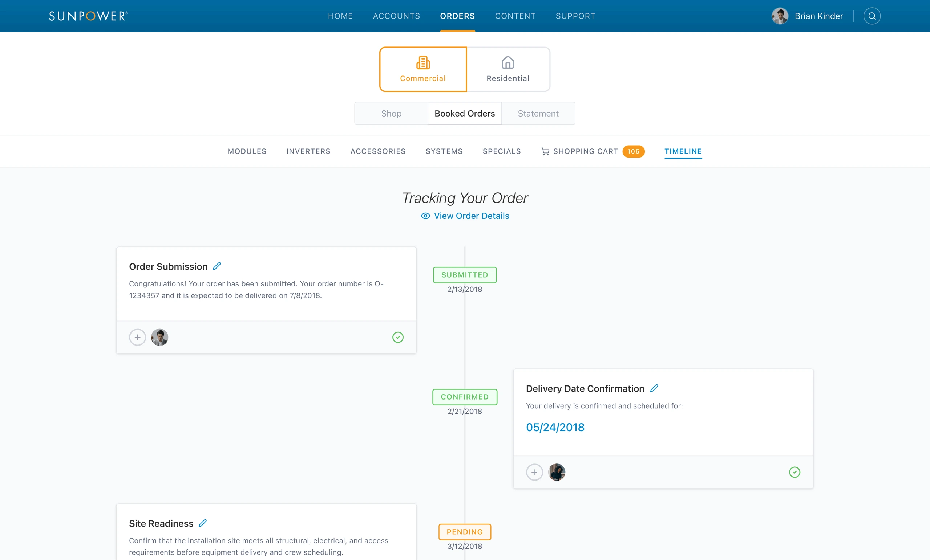930x560 pixels.
Task: Open the Modules category tab
Action: click(x=247, y=151)
